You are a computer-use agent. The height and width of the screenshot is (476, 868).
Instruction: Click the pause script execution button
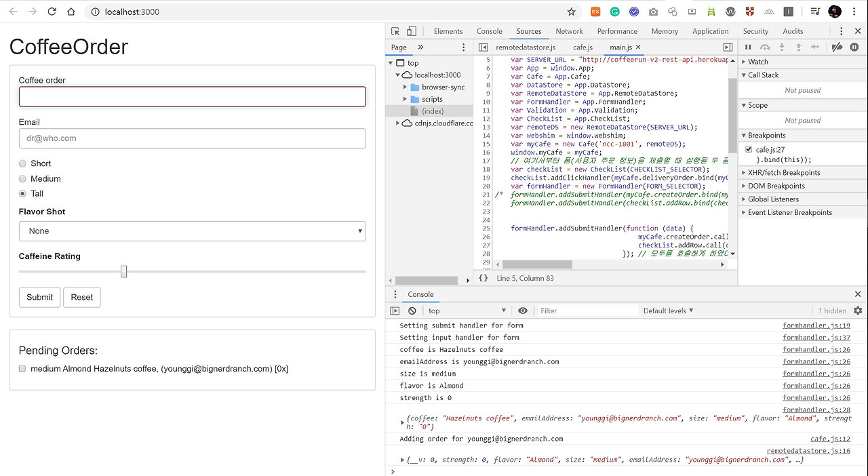tap(749, 47)
